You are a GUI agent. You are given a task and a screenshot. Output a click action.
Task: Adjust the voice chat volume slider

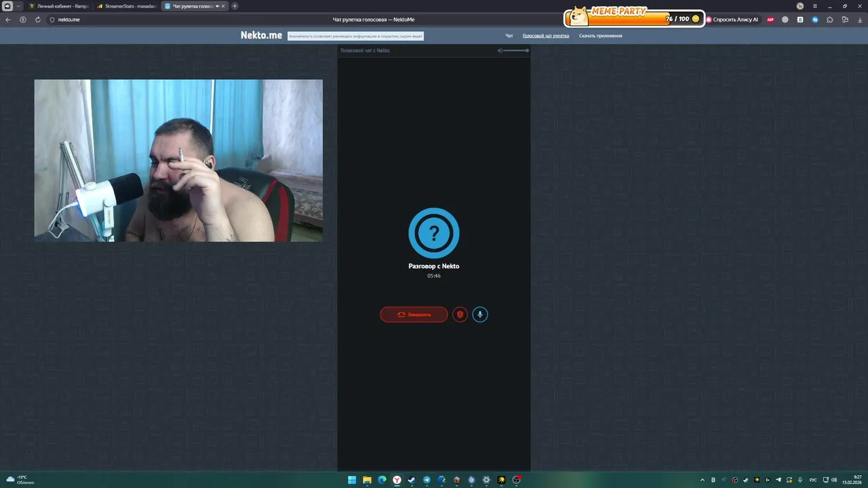coord(517,51)
